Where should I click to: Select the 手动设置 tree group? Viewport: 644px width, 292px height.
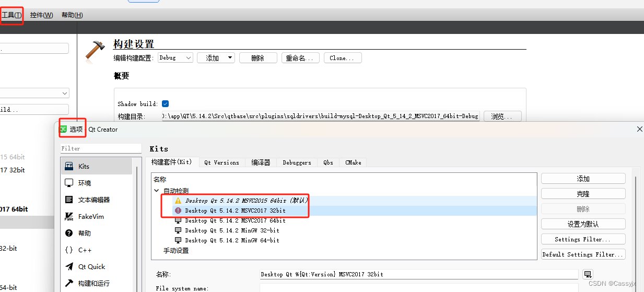coord(176,251)
